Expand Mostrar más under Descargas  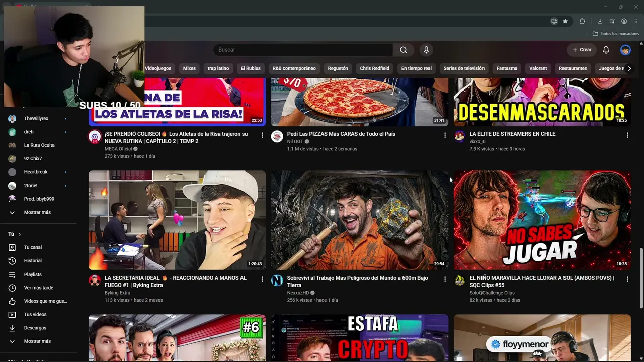38,341
